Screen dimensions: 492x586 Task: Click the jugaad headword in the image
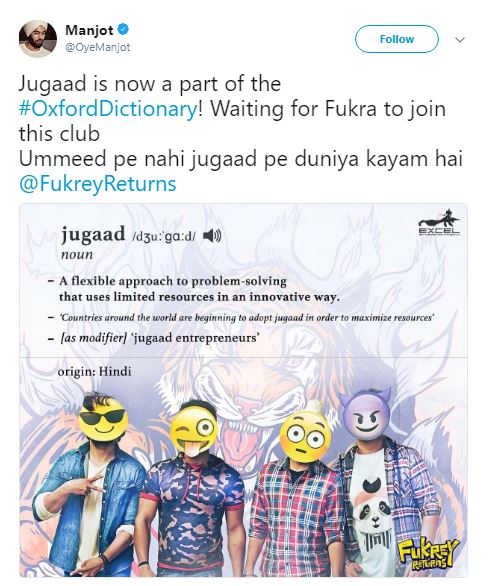click(x=93, y=234)
